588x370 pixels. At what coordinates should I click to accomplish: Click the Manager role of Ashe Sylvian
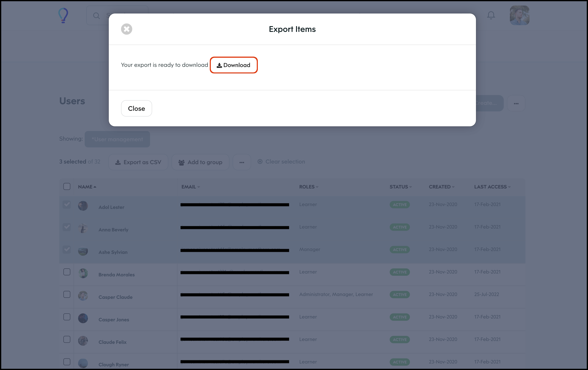310,249
